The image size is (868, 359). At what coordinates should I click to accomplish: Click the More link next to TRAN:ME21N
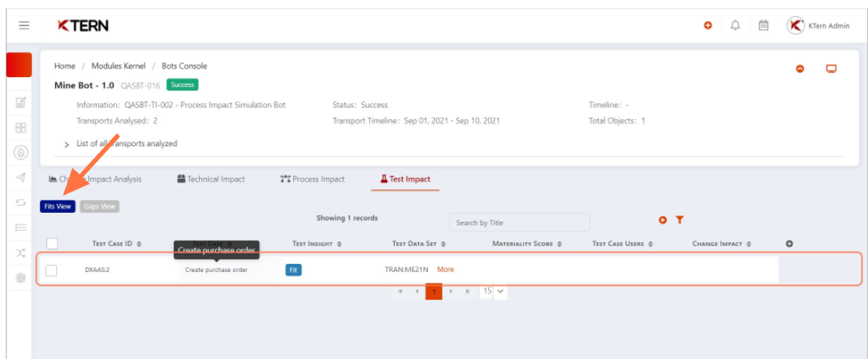[446, 270]
